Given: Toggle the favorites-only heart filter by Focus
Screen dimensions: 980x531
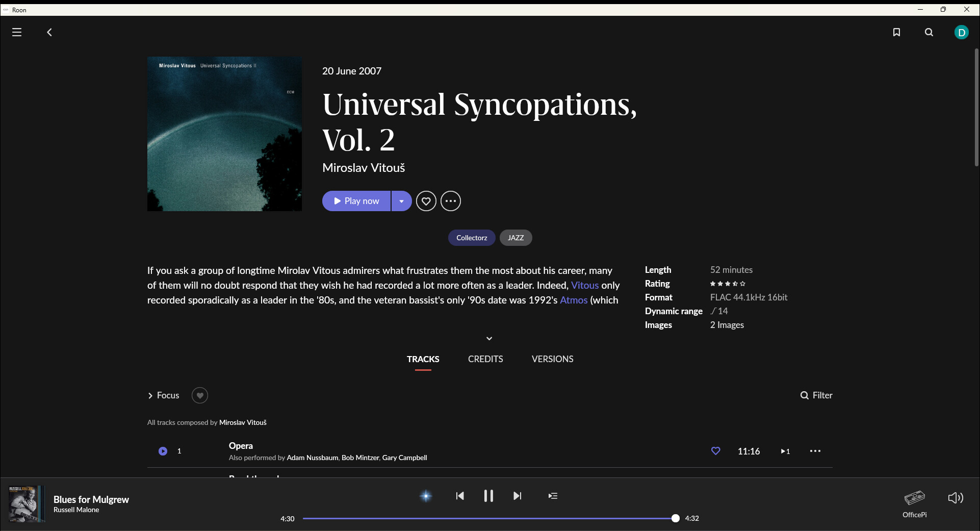Looking at the screenshot, I should (x=200, y=395).
